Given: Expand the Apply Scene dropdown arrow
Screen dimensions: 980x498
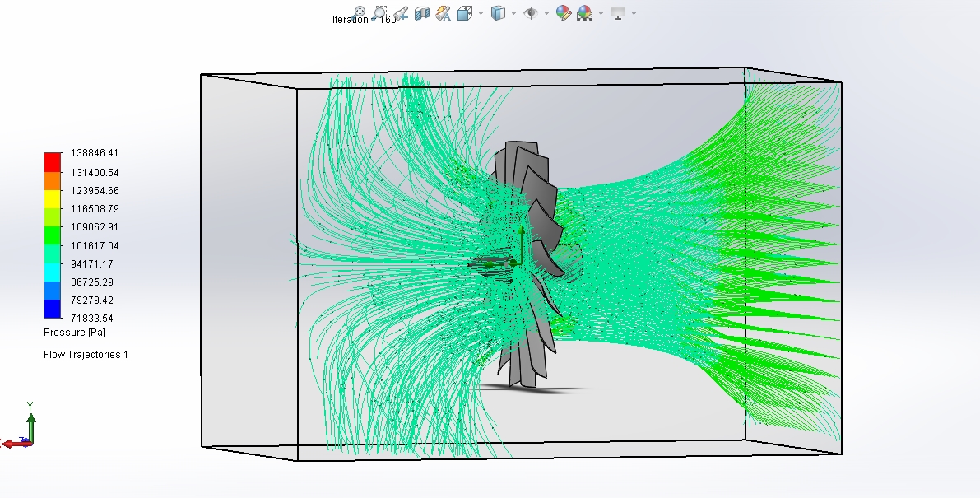Looking at the screenshot, I should point(601,13).
